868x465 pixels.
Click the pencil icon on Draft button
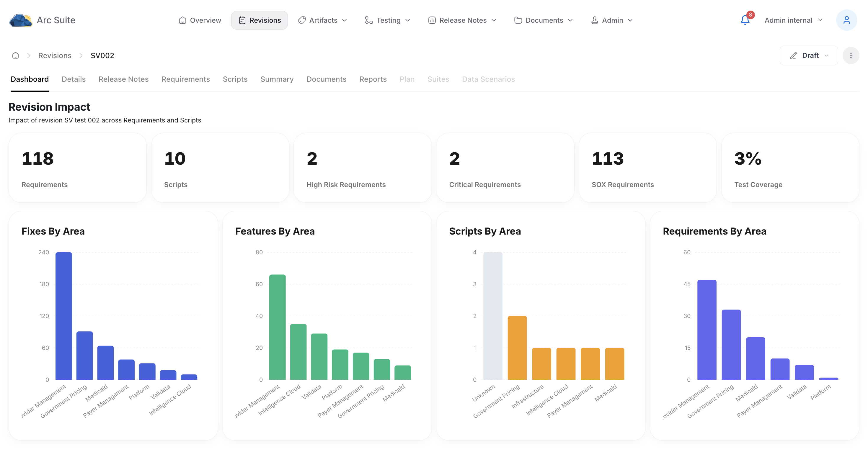tap(793, 55)
